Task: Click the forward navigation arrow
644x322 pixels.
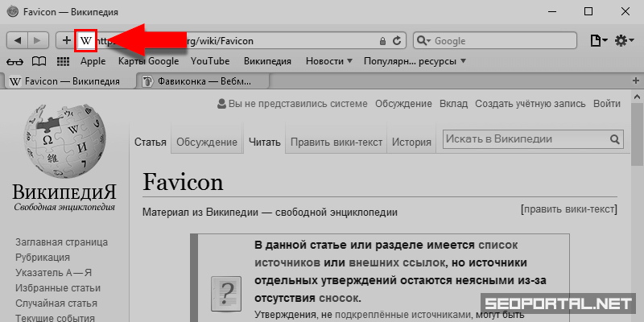Action: tap(39, 40)
